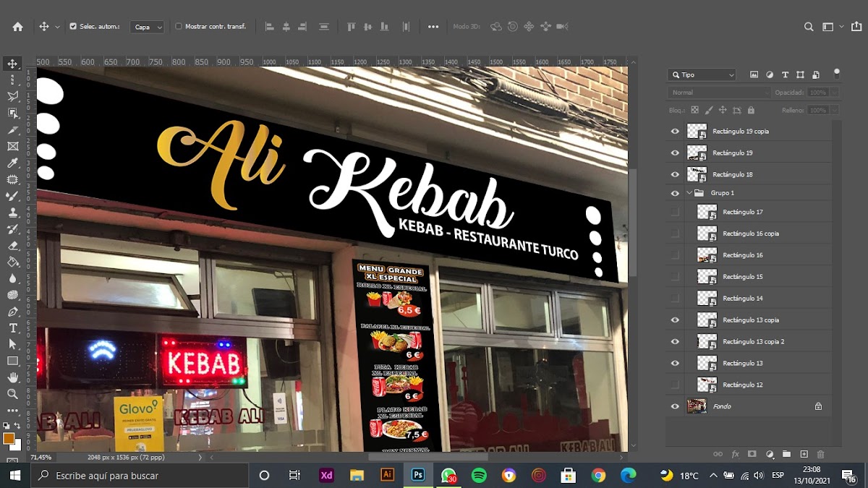
Task: Filter layers by smart objects icon
Action: coord(816,74)
